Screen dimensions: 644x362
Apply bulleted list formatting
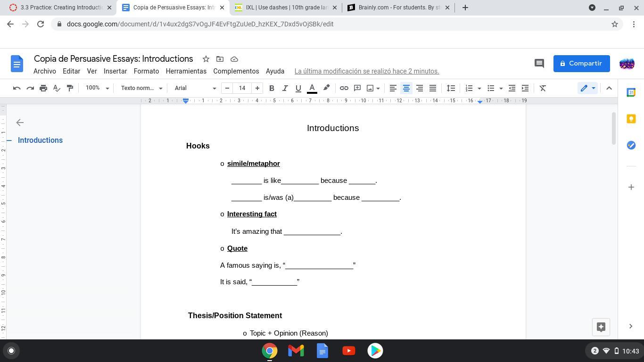point(491,88)
